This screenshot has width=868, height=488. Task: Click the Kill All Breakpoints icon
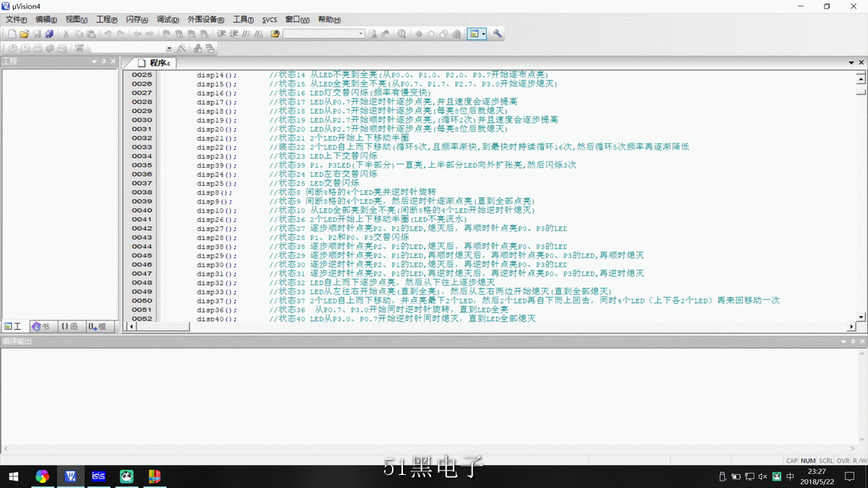456,34
